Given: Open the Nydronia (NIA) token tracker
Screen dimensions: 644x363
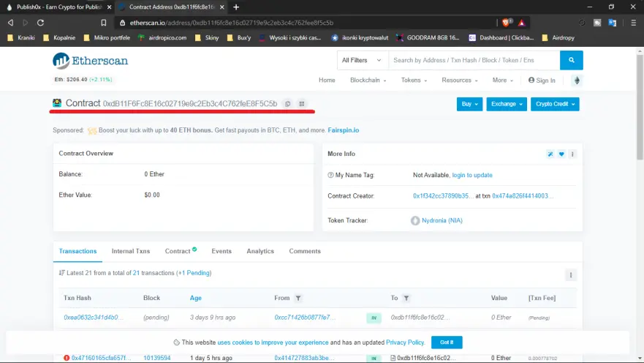Looking at the screenshot, I should pos(442,221).
